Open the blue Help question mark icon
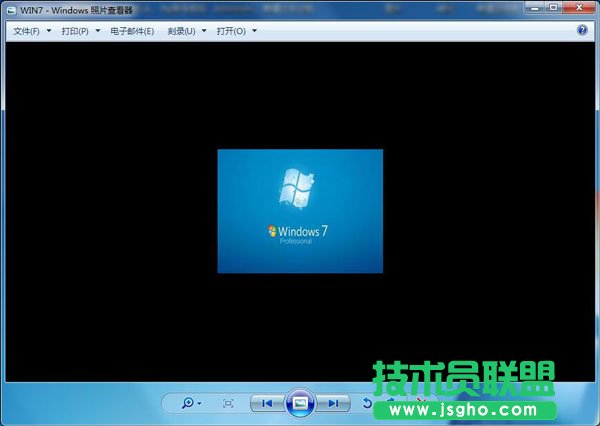600x426 pixels. click(x=582, y=30)
